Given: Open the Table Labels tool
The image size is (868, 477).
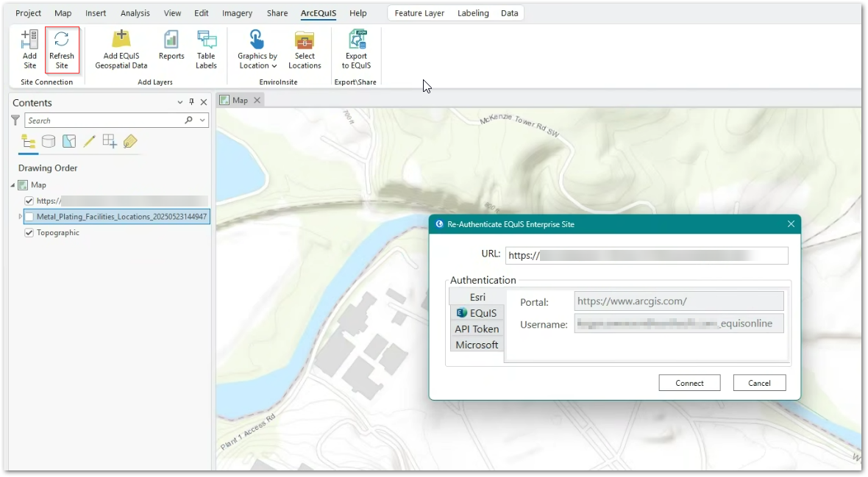Looking at the screenshot, I should [206, 49].
